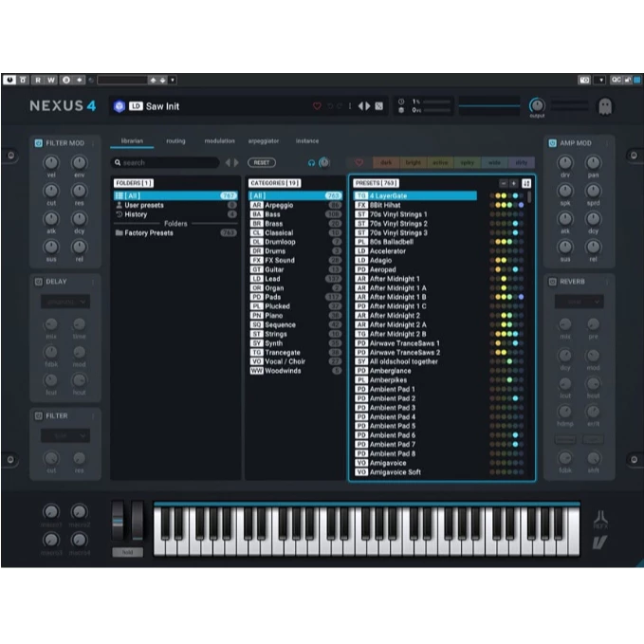Go to previous preset arrow in header
The width and height of the screenshot is (644, 644).
tap(360, 106)
